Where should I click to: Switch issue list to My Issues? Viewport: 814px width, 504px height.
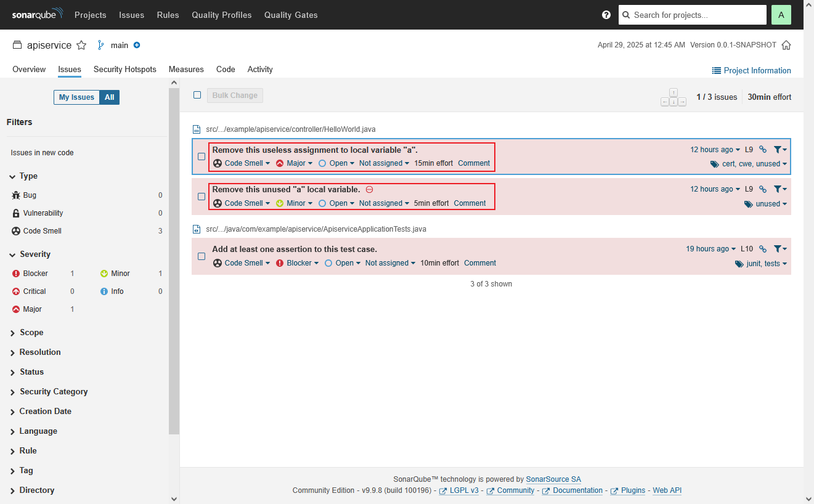coord(76,97)
